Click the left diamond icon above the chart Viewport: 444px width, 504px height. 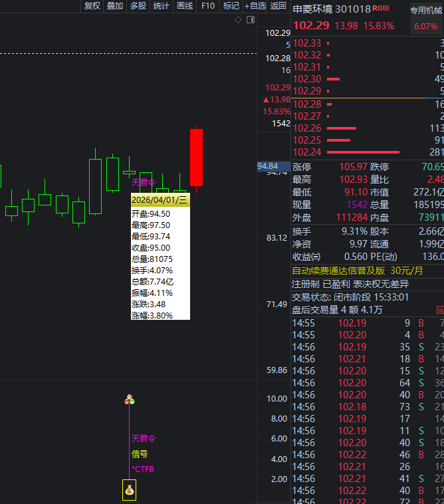[x=239, y=20]
